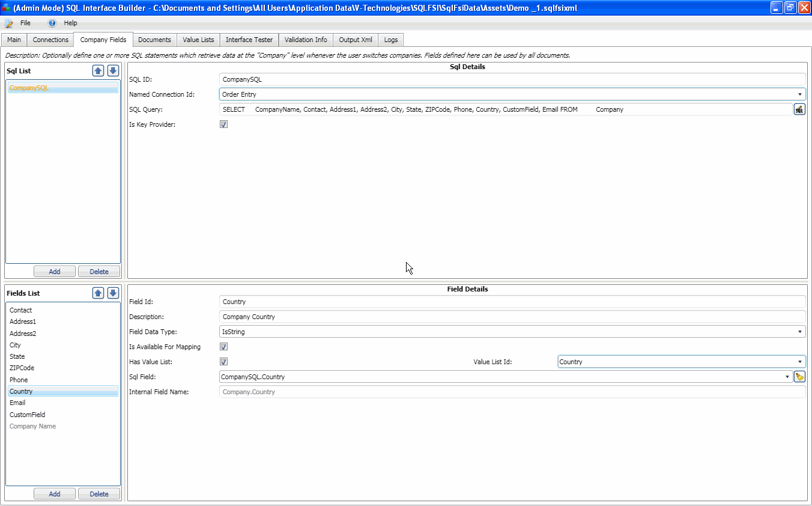Screen dimensions: 812x506
Task: Click the application icon in title bar
Action: coord(5,7)
